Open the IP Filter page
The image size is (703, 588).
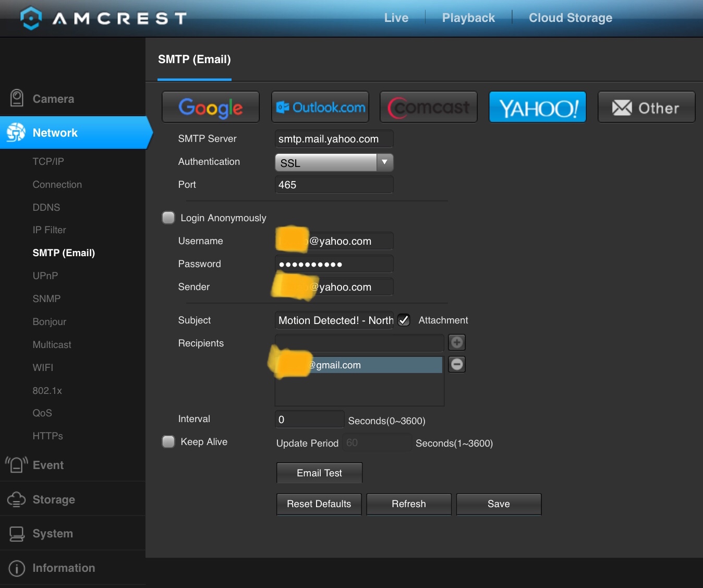(x=50, y=230)
